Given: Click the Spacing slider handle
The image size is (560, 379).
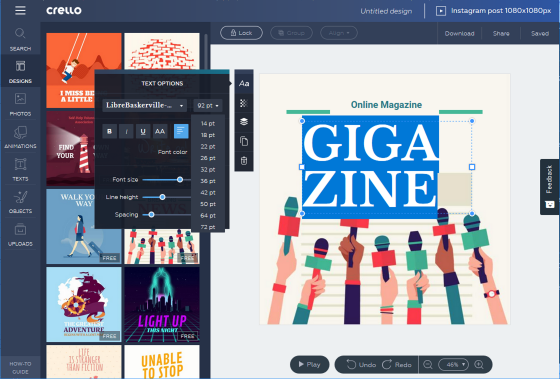Looking at the screenshot, I should click(151, 214).
